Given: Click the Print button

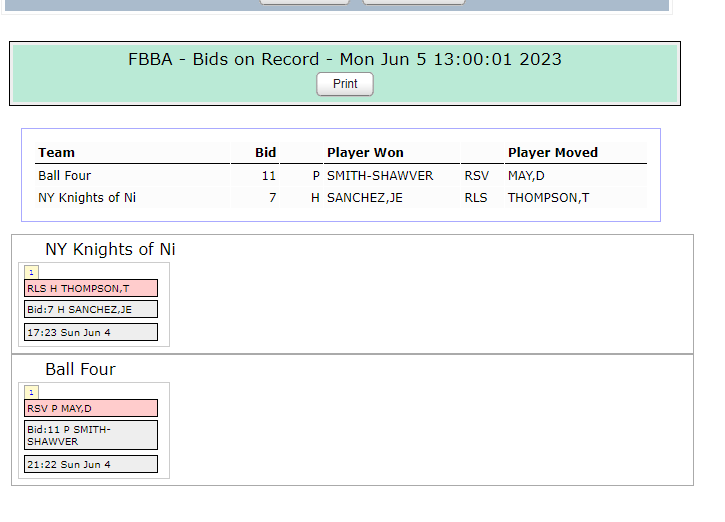Looking at the screenshot, I should (345, 84).
